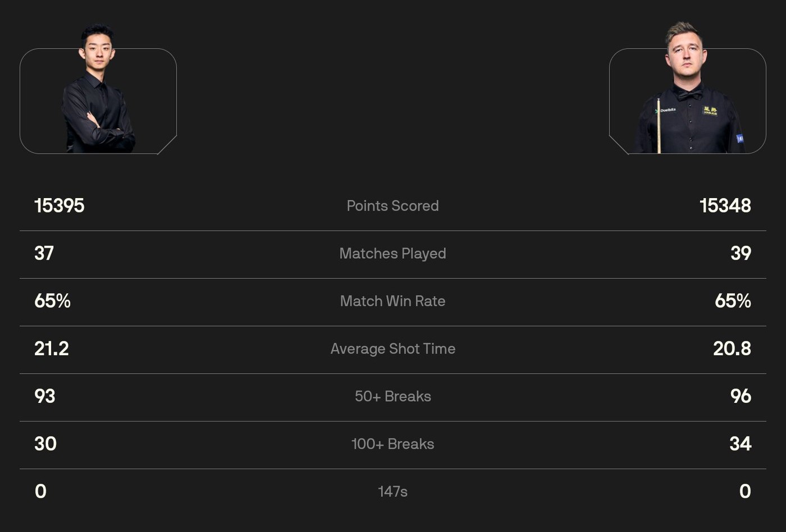Click the 30 century breaks value
This screenshot has height=532, width=786.
pos(45,444)
